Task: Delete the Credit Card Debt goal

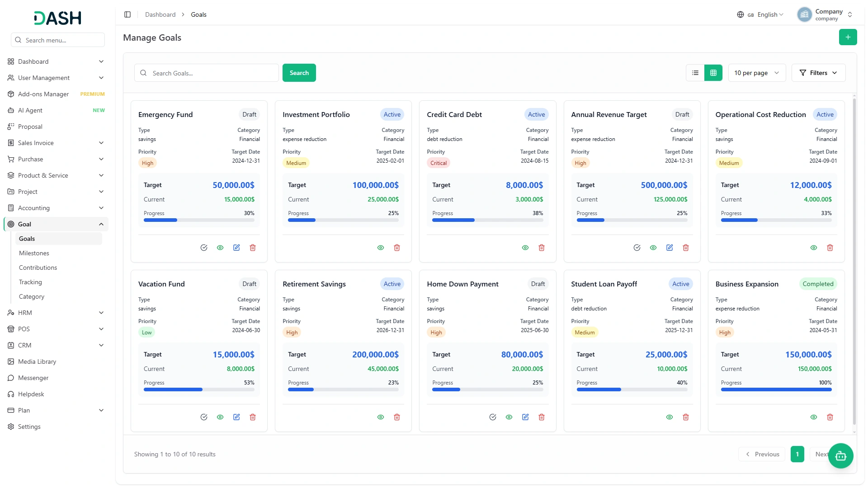Action: coord(542,248)
